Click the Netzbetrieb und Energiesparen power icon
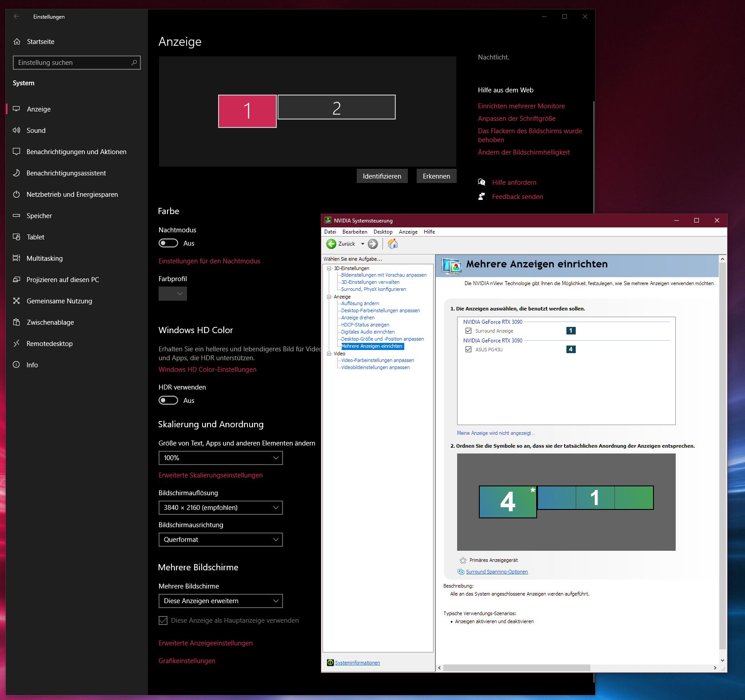Screen dimensions: 745x700 point(16,194)
